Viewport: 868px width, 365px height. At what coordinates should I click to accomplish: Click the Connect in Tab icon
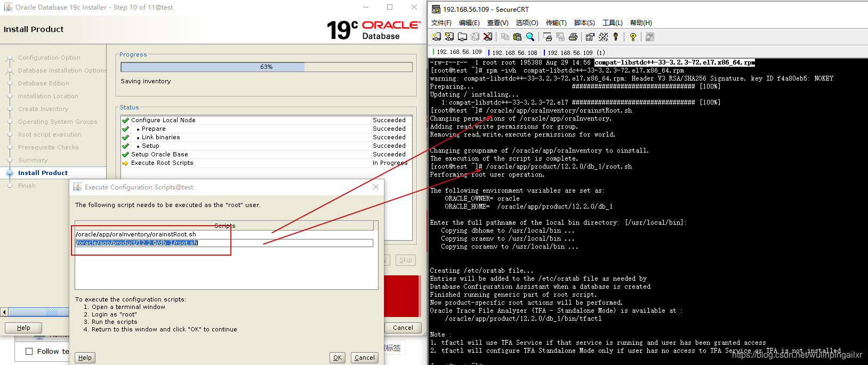tap(462, 37)
